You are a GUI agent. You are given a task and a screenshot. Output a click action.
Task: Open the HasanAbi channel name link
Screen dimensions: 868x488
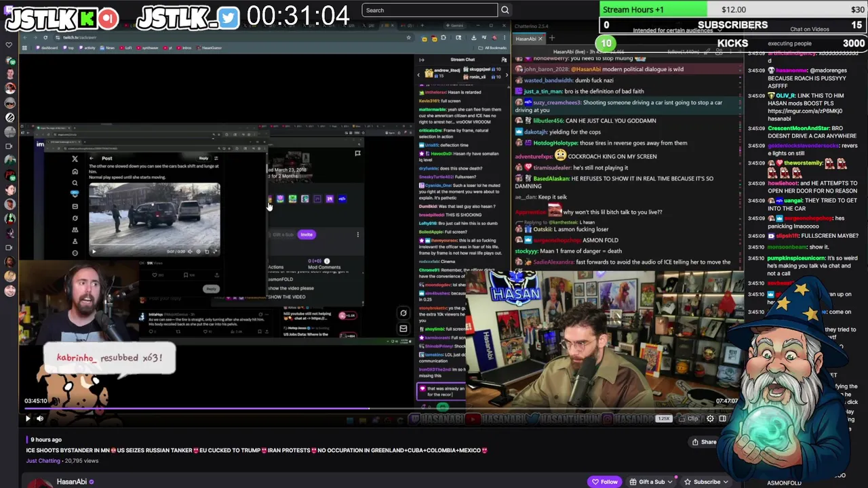tap(71, 482)
